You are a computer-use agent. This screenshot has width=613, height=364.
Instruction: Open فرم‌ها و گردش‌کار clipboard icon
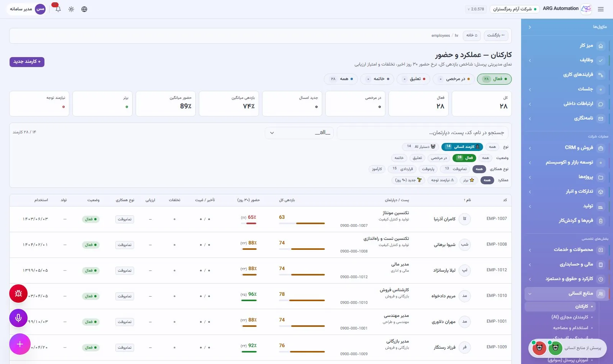point(601,221)
